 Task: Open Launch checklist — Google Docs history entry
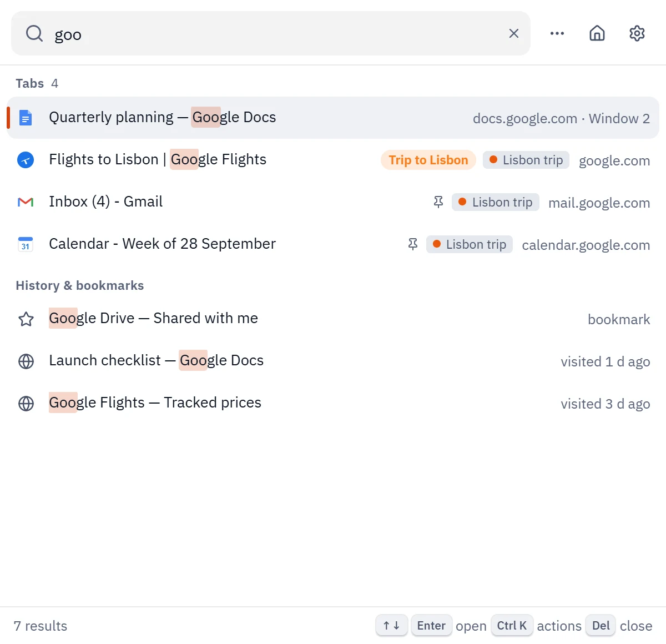(x=333, y=361)
